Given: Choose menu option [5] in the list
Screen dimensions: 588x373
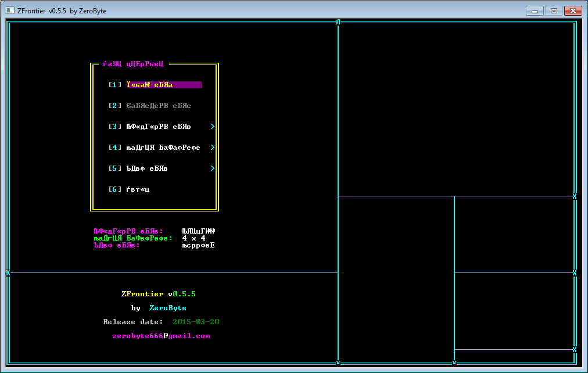Looking at the screenshot, I should tap(137, 168).
